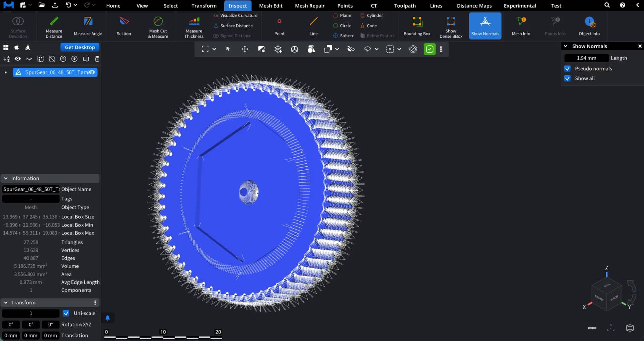Collapse the Show Normals panel
Viewport: 644px width, 341px height.
tap(566, 46)
